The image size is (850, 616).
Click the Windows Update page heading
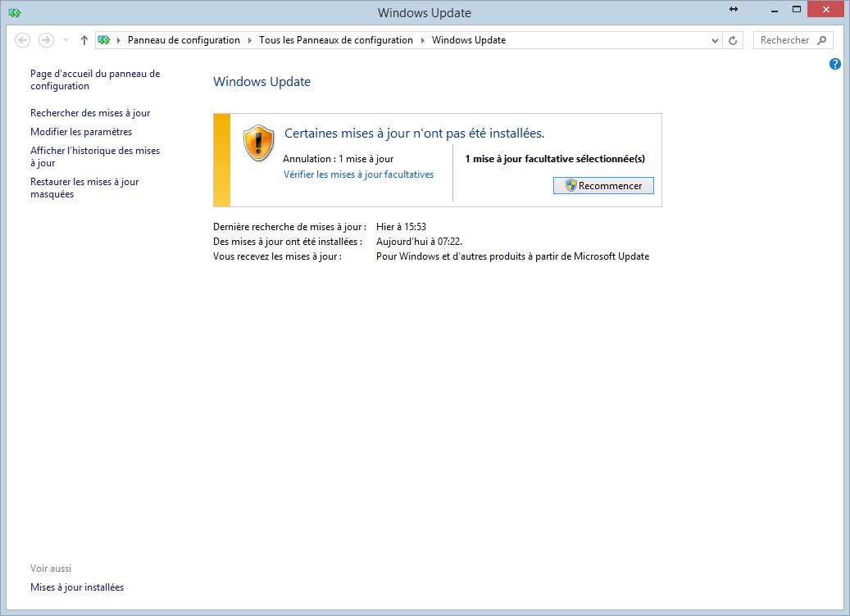click(x=261, y=82)
